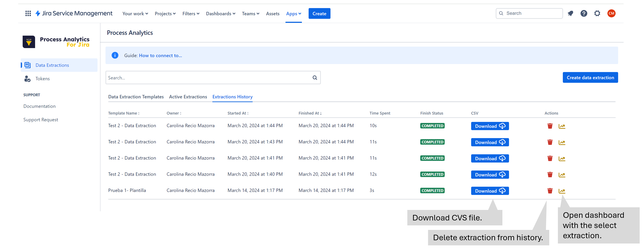Sort by Started At column

(238, 113)
